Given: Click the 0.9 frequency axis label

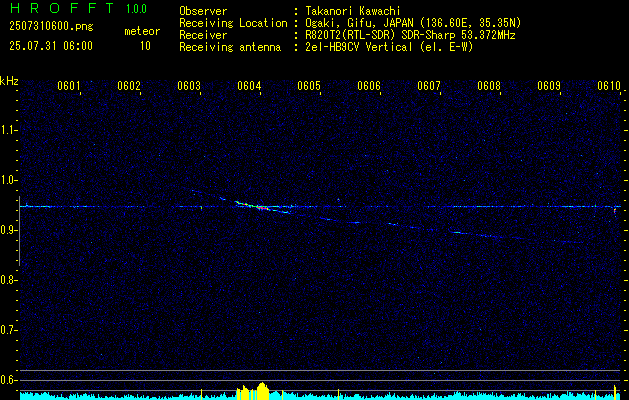Looking at the screenshot, I should pos(8,230).
